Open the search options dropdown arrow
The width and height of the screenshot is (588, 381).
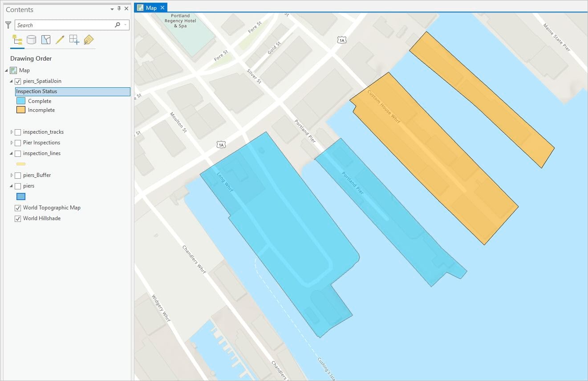(x=124, y=25)
